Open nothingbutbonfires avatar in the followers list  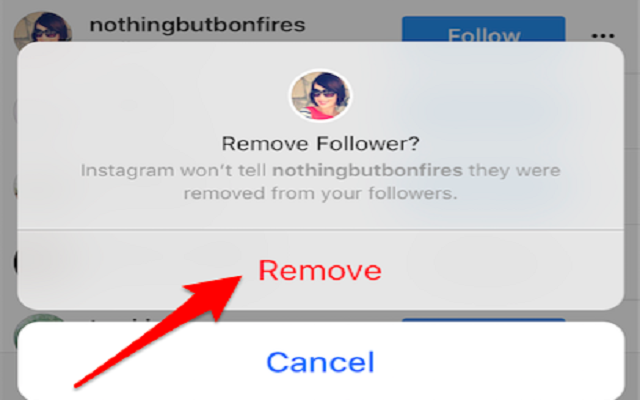coord(42,27)
